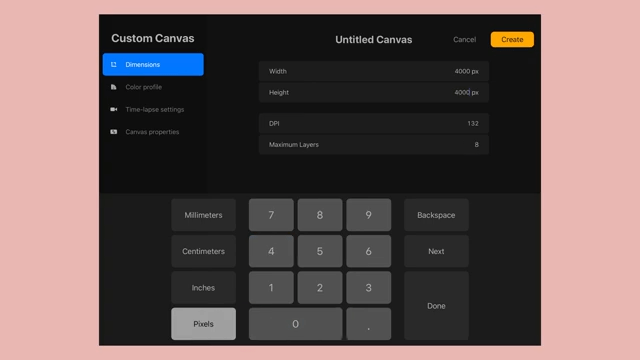Click the Backspace key
This screenshot has width=640, height=360.
(x=436, y=215)
